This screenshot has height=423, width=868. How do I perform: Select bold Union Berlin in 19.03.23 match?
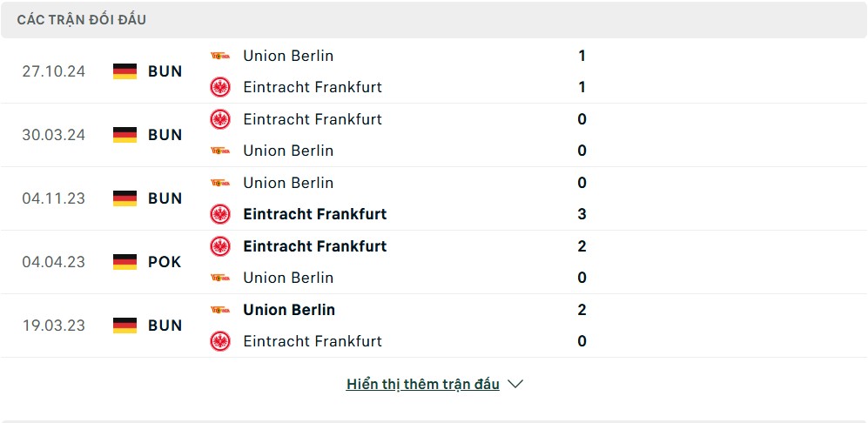pos(288,310)
